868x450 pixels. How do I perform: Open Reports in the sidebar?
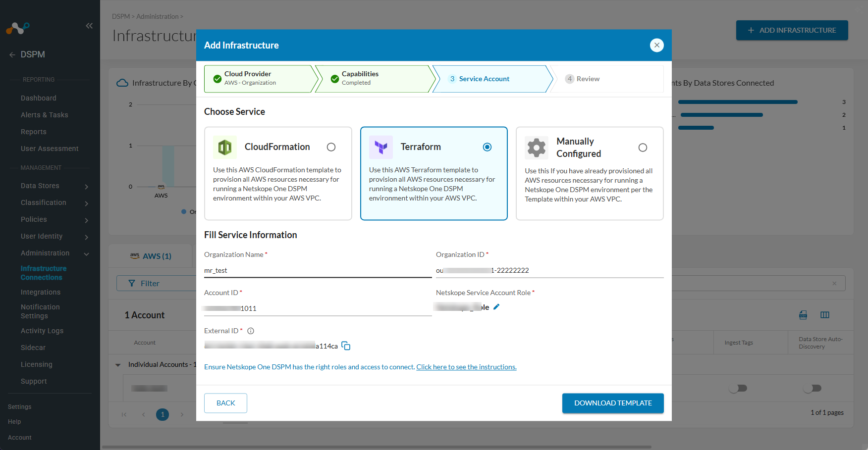[x=34, y=132]
